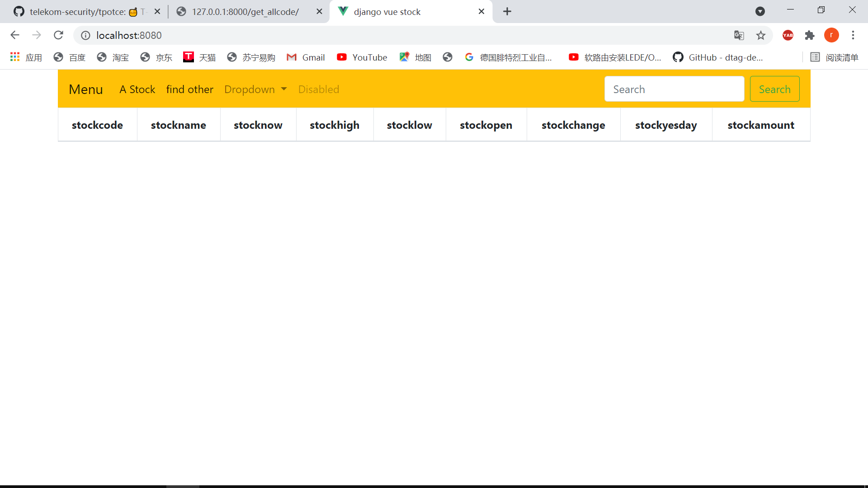Viewport: 868px width, 488px height.
Task: Click the back navigation arrow
Action: click(x=14, y=35)
